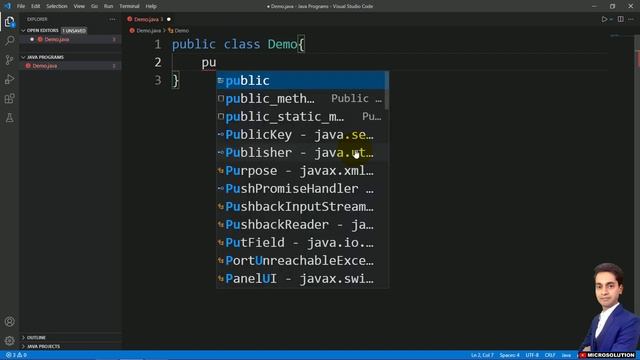Choose the public_static_method snippet suggestion

coord(302,117)
